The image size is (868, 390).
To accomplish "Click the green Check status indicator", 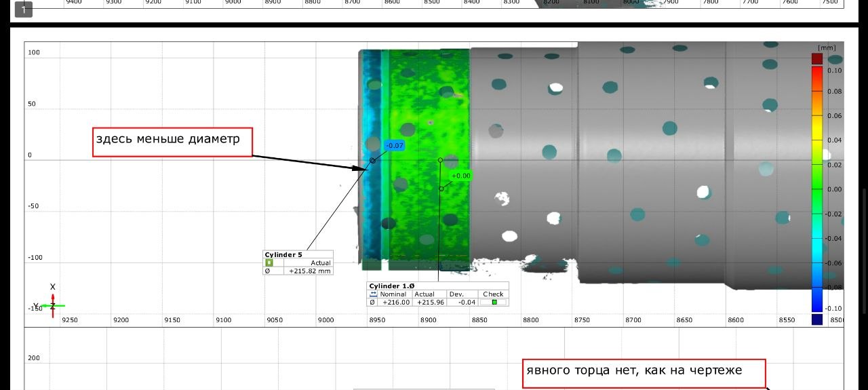I will (494, 303).
